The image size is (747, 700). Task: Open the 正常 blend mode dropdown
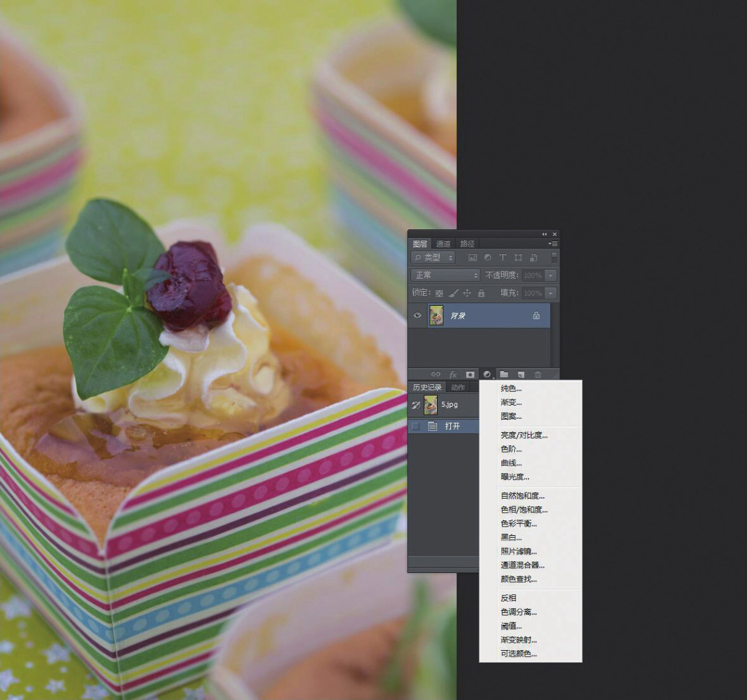click(x=445, y=275)
